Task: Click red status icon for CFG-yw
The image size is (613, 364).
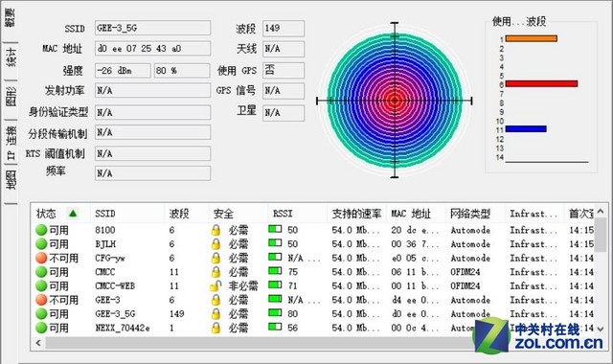Action: pos(41,258)
